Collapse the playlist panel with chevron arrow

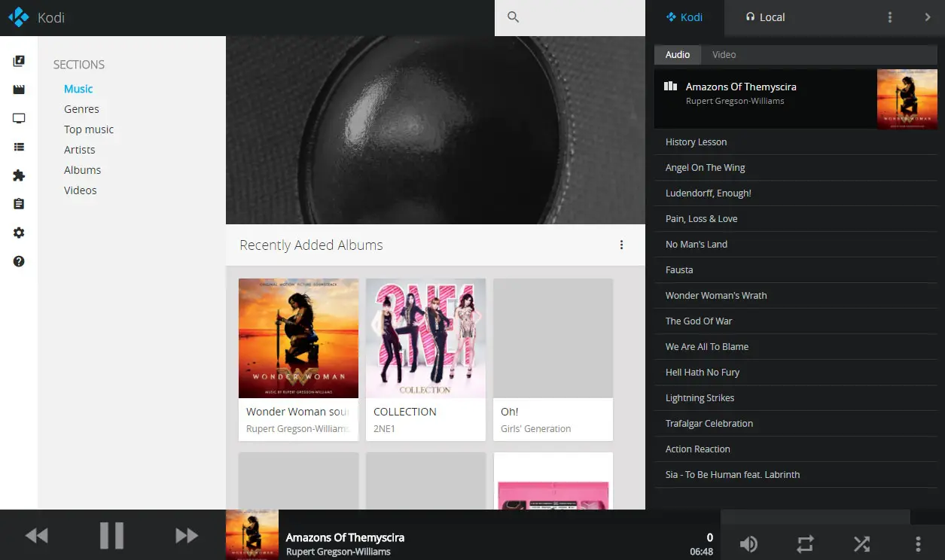[x=928, y=17]
